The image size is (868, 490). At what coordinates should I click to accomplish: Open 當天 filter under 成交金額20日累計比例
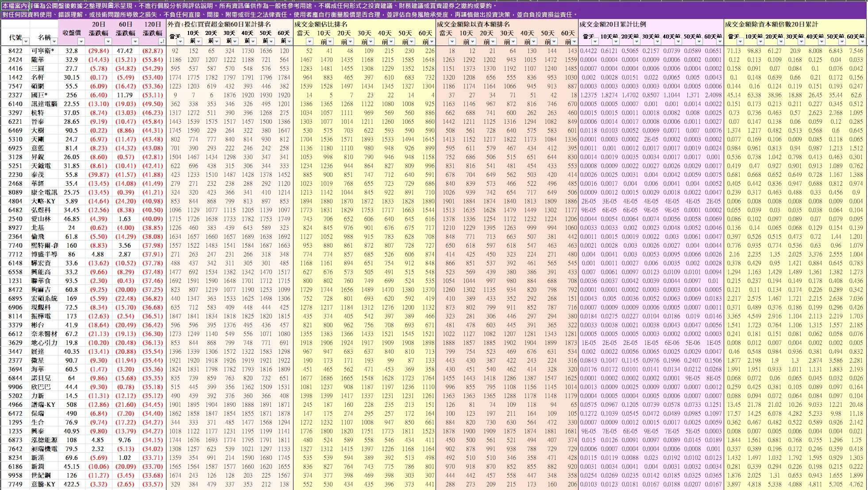coord(595,41)
